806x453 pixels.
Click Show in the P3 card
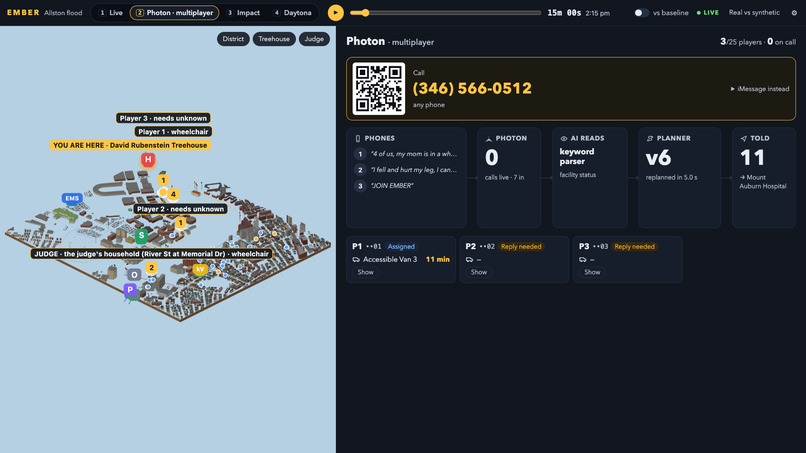592,272
